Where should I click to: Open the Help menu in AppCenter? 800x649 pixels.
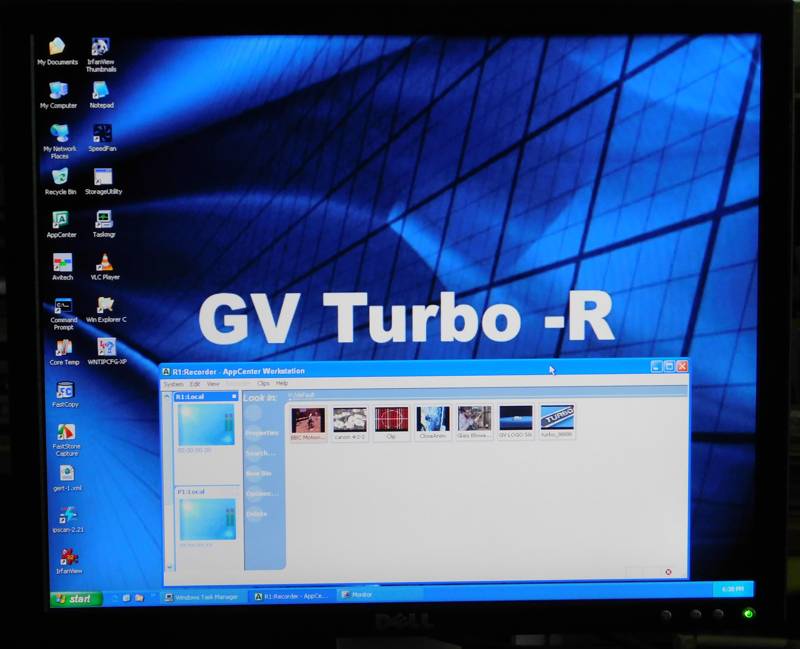click(x=282, y=383)
